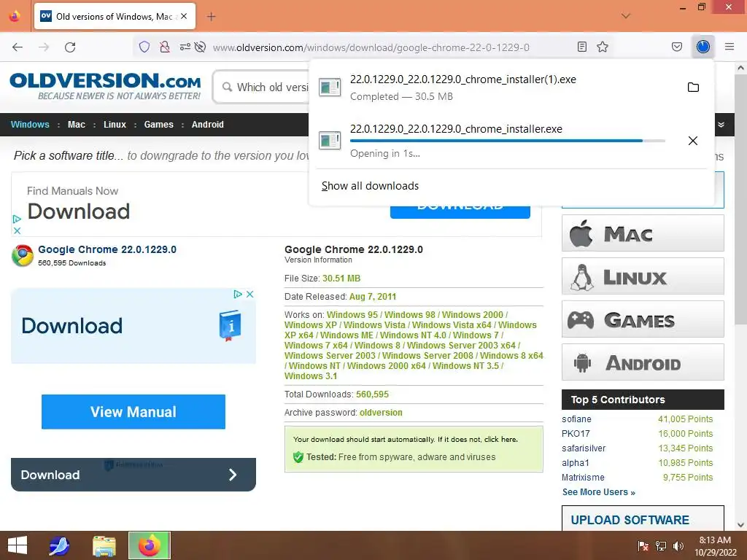This screenshot has width=747, height=560.
Task: Open the tracking protection shield icon
Action: point(144,47)
